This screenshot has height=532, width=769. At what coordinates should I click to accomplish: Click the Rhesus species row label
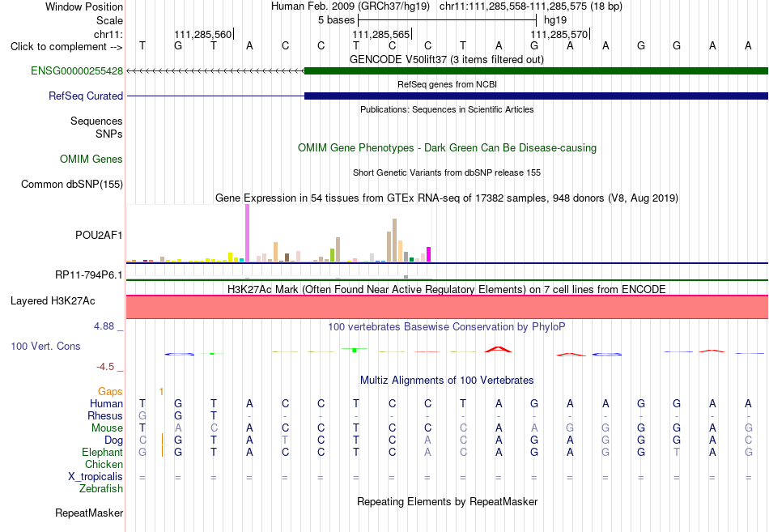[105, 415]
